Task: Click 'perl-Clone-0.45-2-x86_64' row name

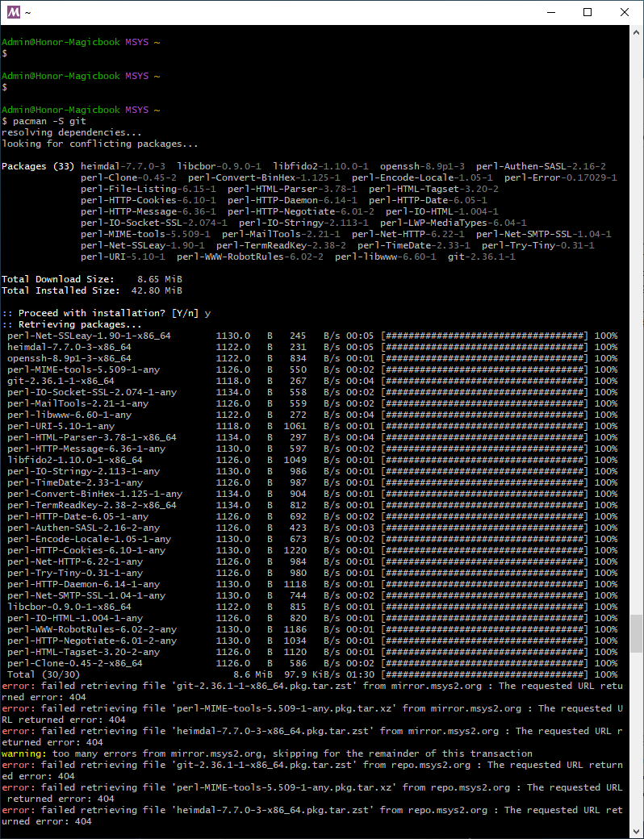Action: 75,663
